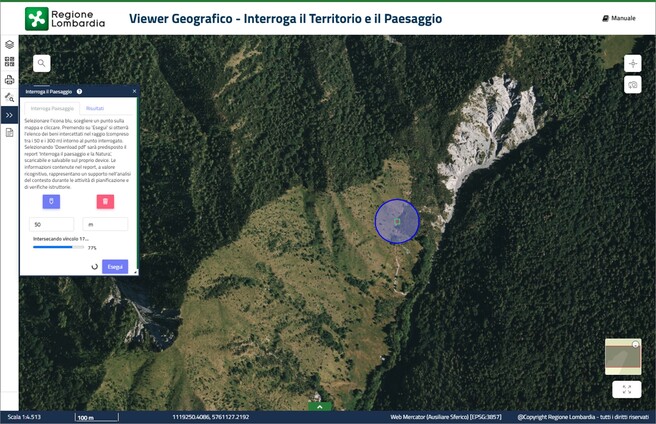Click 'Intersecando vincolo 17...' status text
The image size is (656, 424).
tap(61, 239)
